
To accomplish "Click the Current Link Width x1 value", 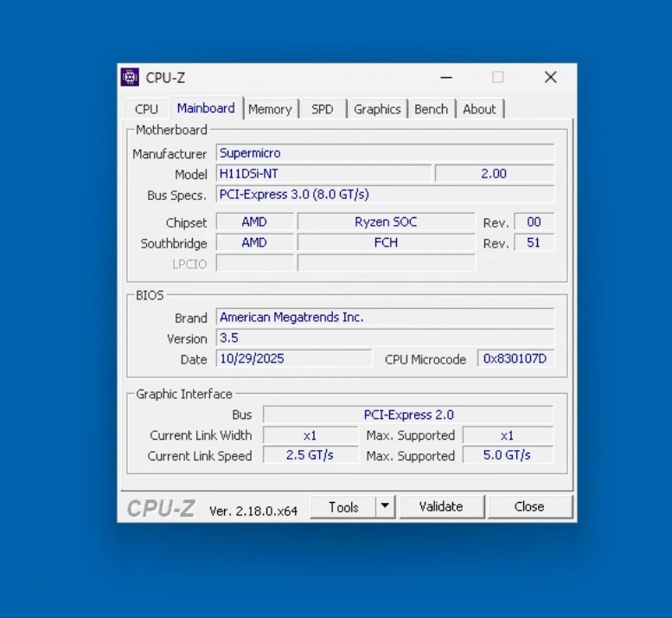I will (310, 435).
